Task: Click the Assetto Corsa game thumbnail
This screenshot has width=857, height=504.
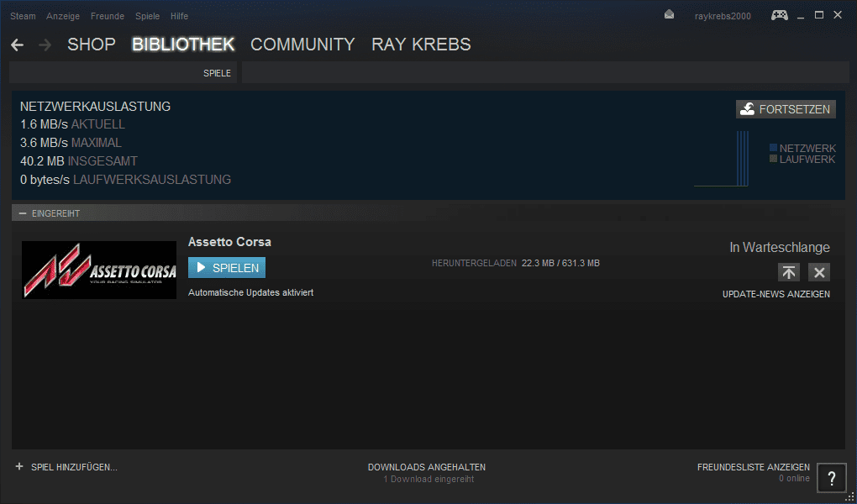Action: pos(99,270)
